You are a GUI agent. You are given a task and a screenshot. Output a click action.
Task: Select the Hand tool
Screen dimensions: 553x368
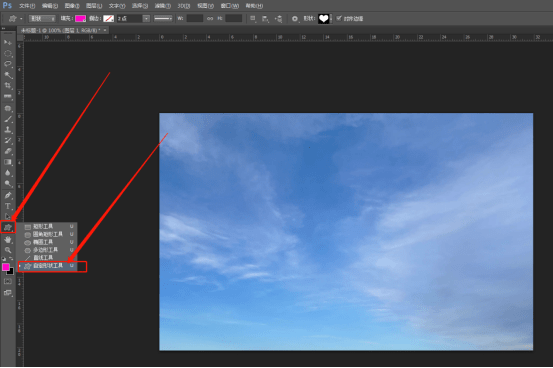[8, 239]
